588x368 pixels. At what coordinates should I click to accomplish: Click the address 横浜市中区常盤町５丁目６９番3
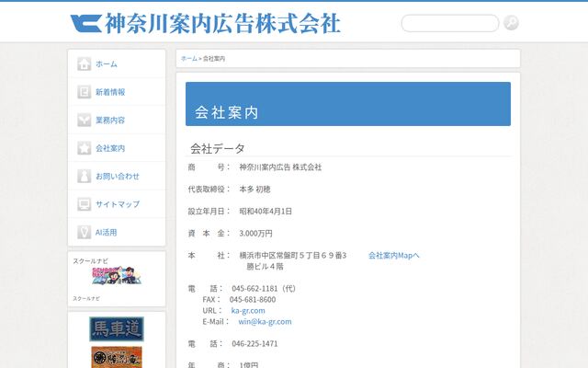[293, 256]
